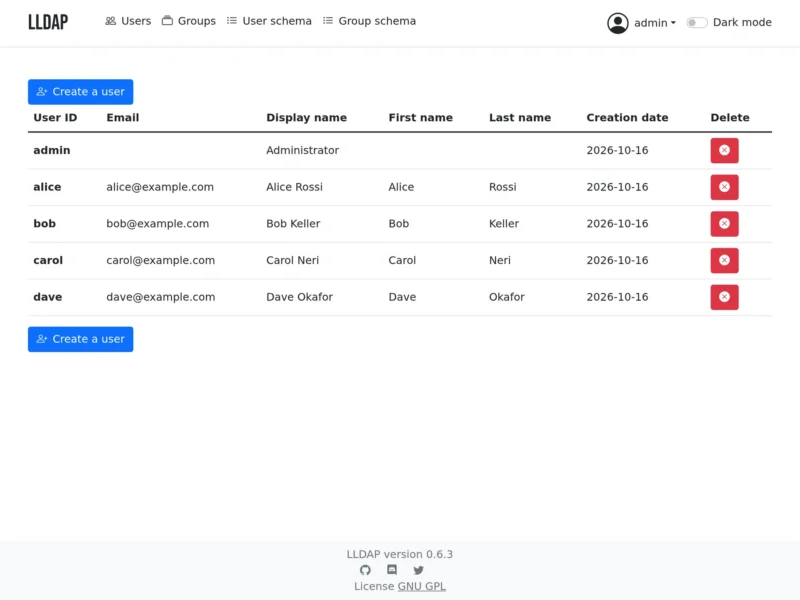The image size is (800, 600).
Task: Delete the bob user
Action: click(724, 224)
